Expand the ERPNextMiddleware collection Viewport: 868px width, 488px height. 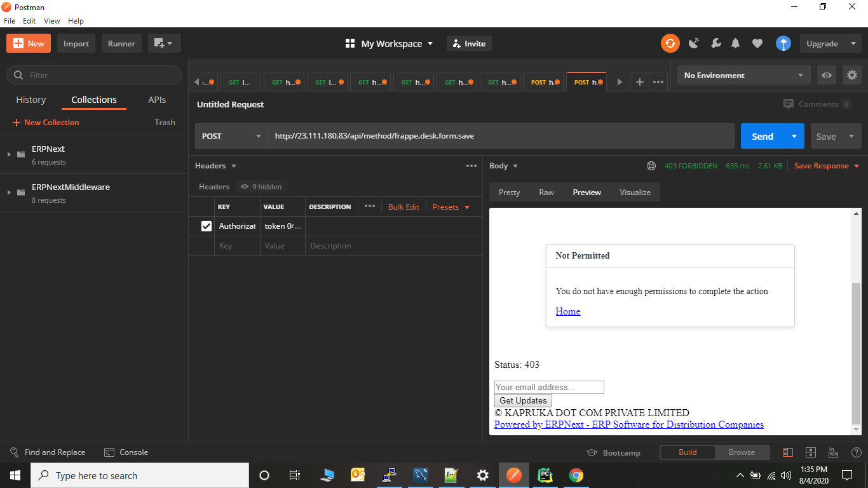[x=9, y=193]
